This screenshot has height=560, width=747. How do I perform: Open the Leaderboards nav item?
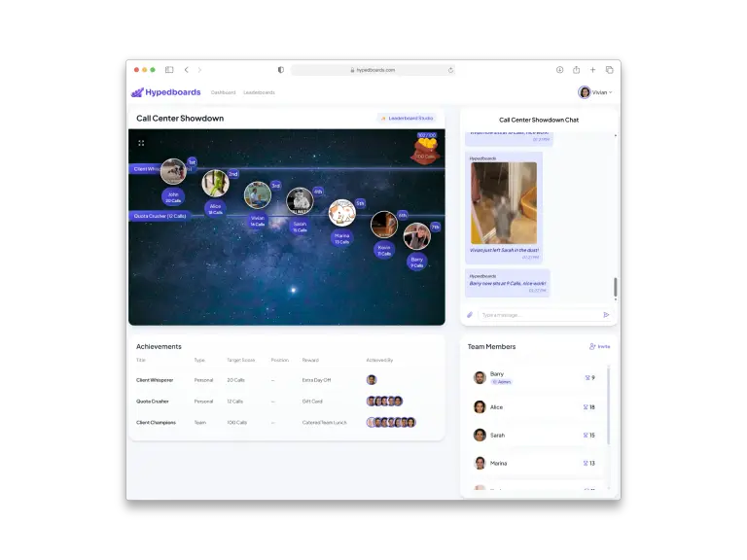pos(259,92)
